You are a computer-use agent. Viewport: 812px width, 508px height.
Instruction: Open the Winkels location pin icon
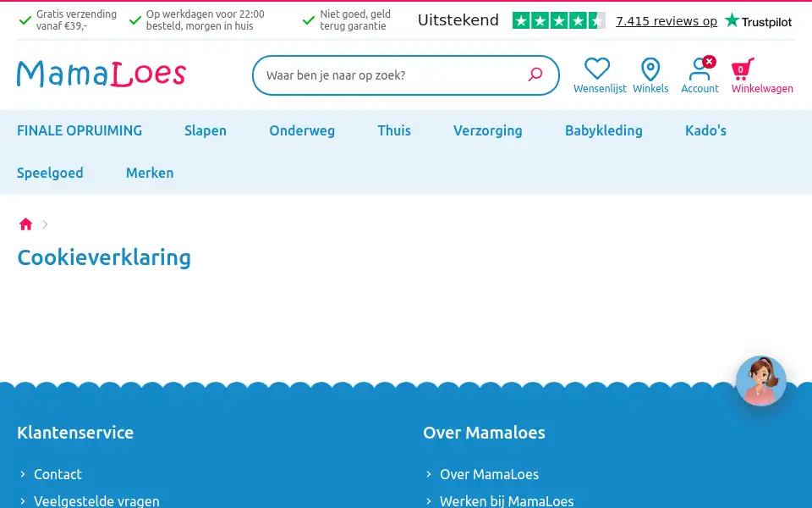650,69
